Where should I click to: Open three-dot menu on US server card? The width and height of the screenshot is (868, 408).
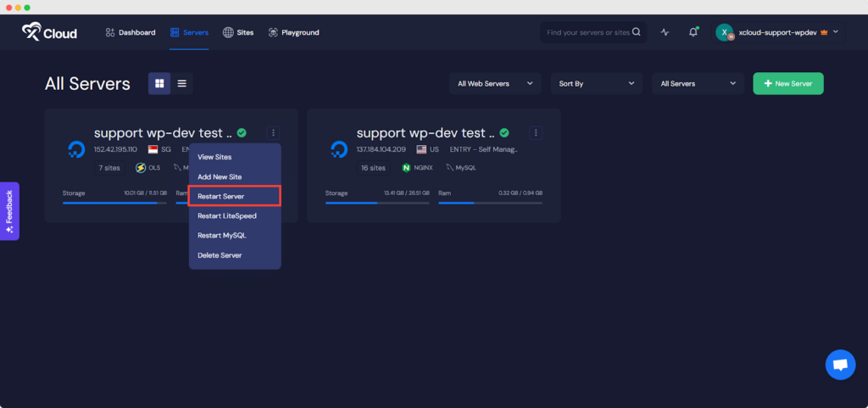(536, 133)
